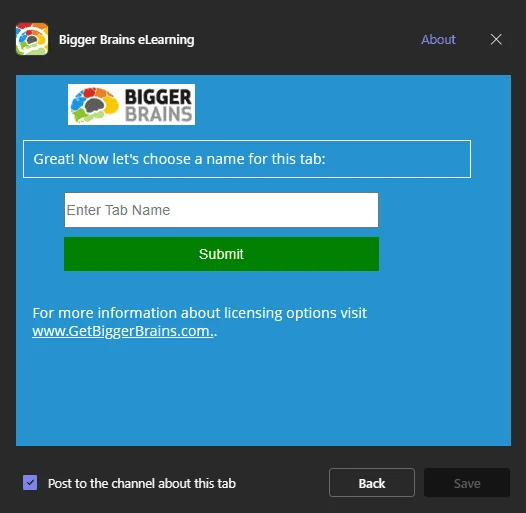Click the 'Post to the channel about this tab' label

point(142,483)
